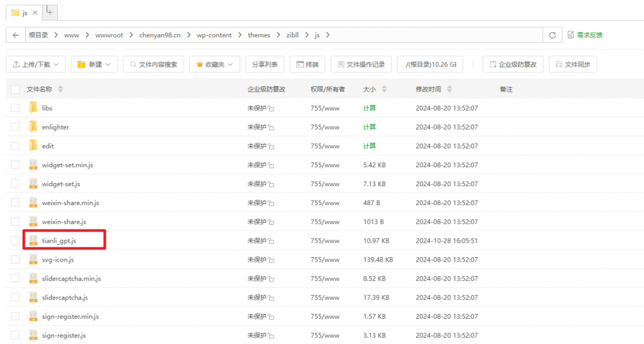Open the 新建 dropdown

click(x=94, y=64)
